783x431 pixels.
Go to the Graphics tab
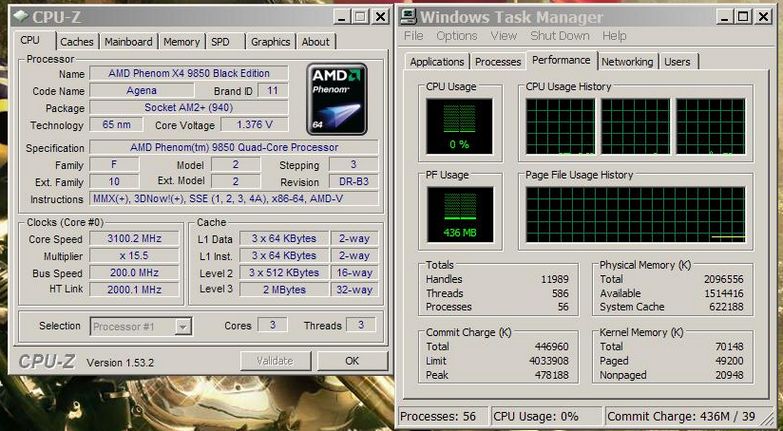(x=270, y=42)
